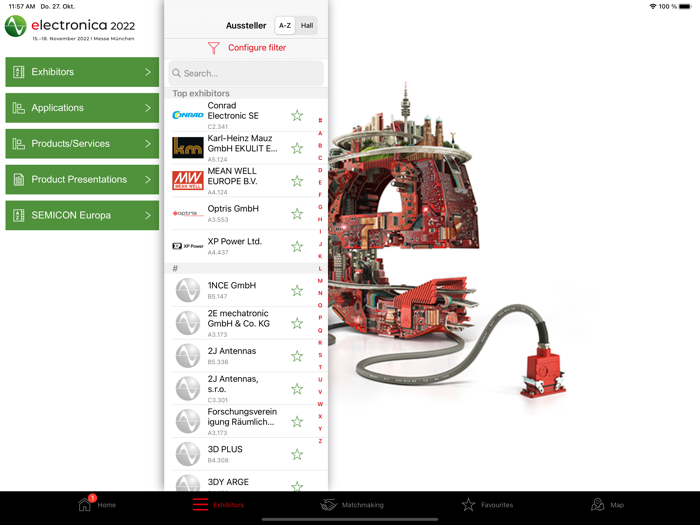Screen dimensions: 700x525
Task: Expand the Product Presentations chevron arrow
Action: point(148,179)
